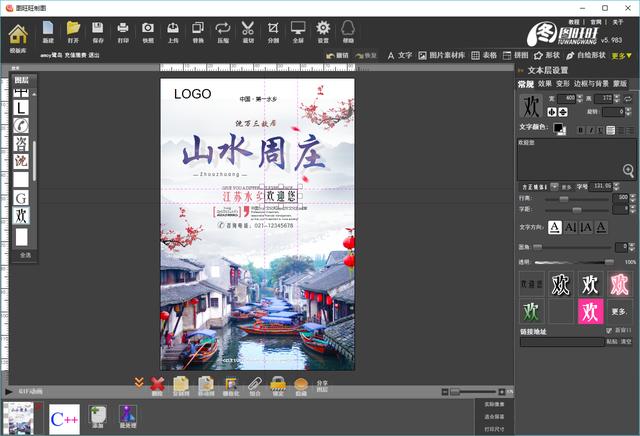
Task: Take a snapshot with the camera icon
Action: click(148, 32)
